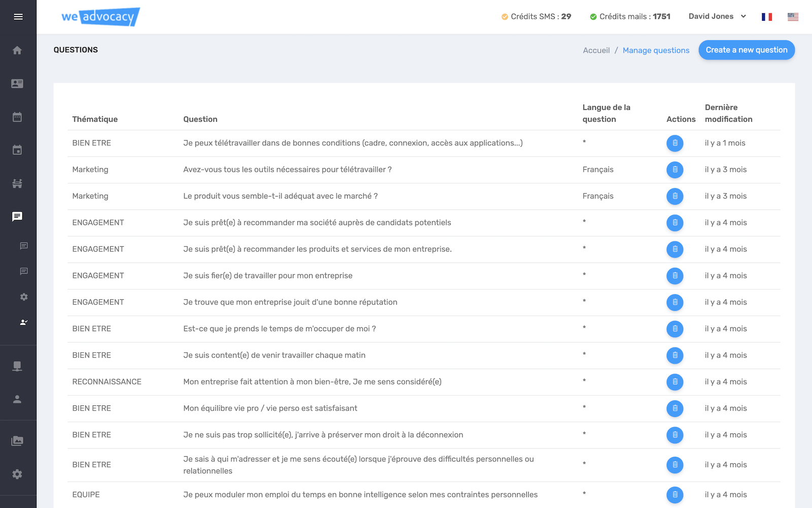The height and width of the screenshot is (508, 812).
Task: Click QUESTIONS page title
Action: click(x=76, y=50)
